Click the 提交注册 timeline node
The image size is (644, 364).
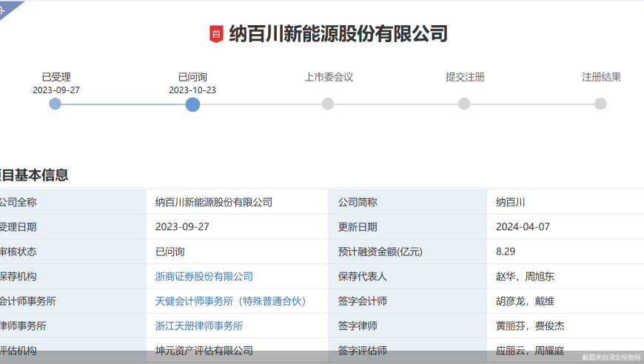464,104
